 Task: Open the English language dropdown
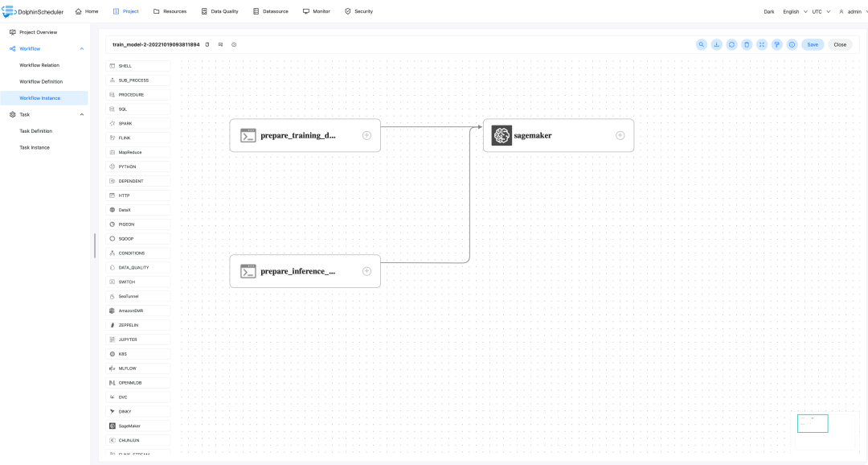[x=795, y=11]
